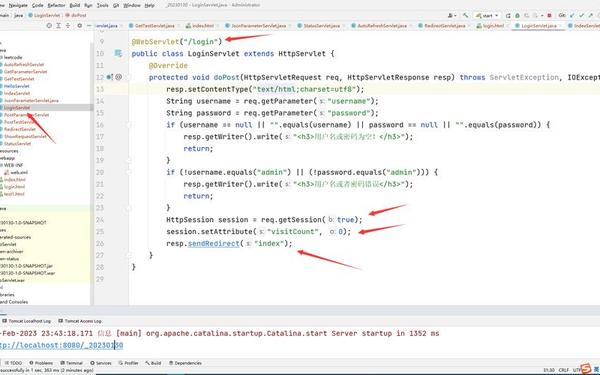The image size is (600, 375).
Task: Open project panel settings gear
Action: click(x=80, y=26)
